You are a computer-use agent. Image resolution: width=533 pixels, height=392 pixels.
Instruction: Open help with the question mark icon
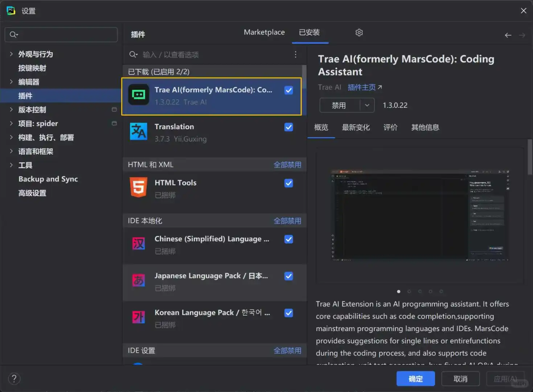(x=14, y=379)
